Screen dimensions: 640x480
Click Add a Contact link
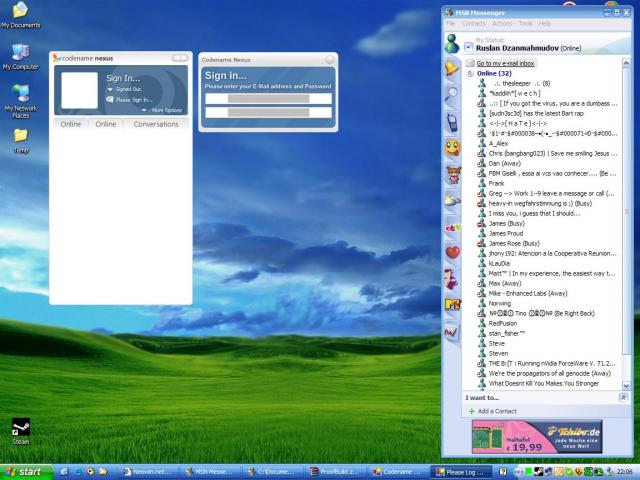497,411
